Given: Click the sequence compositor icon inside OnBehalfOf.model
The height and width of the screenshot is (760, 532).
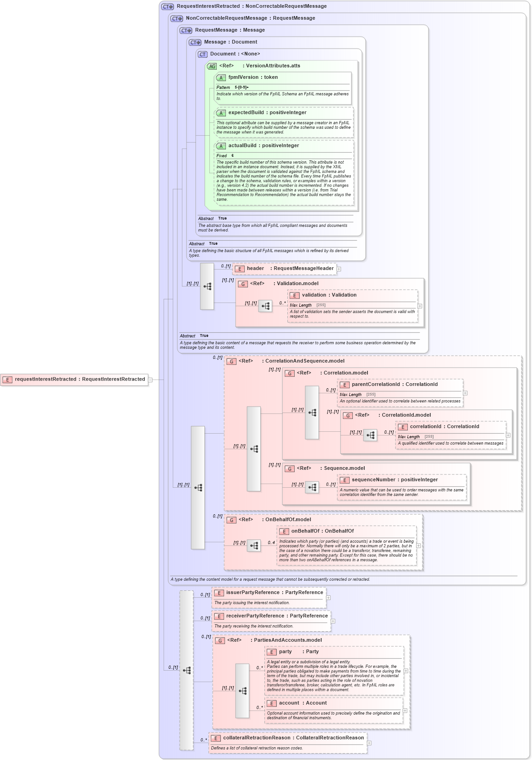Looking at the screenshot, I should [x=254, y=545].
